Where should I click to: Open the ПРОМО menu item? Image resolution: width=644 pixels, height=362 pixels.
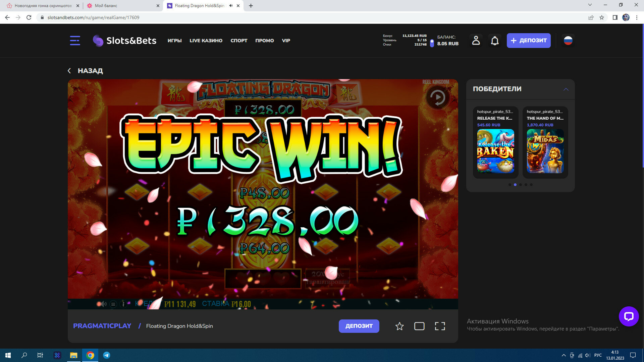pyautogui.click(x=264, y=41)
